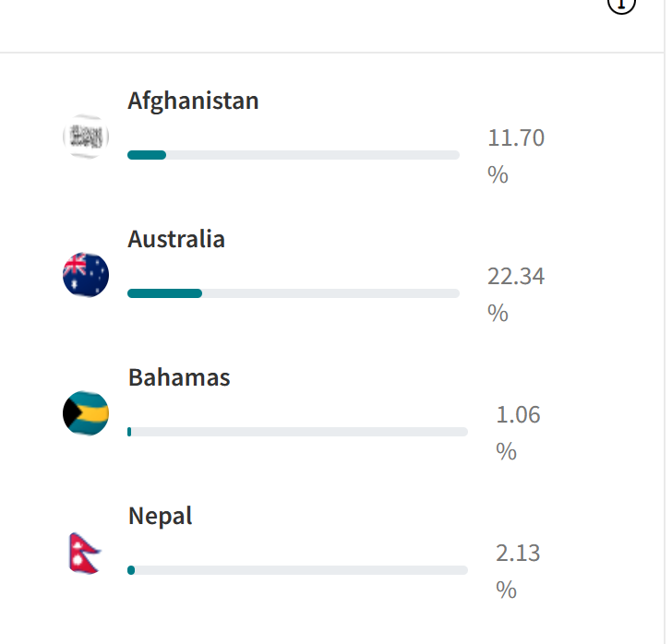Open the Australia country label

pos(176,239)
